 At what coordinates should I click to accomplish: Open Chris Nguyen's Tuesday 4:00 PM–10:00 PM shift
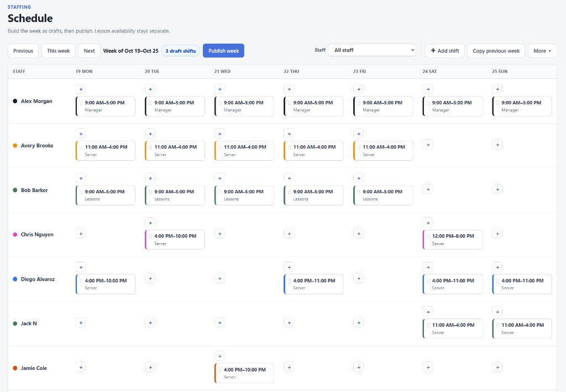click(175, 240)
